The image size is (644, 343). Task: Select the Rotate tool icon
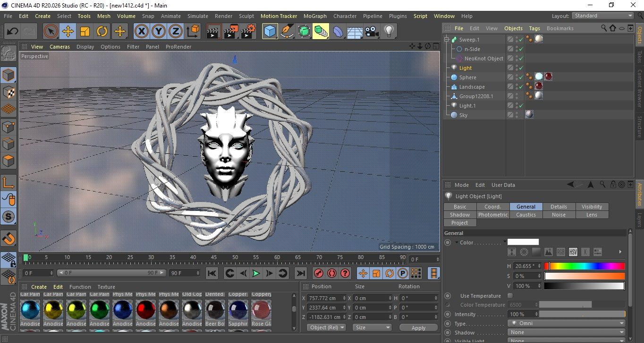102,32
